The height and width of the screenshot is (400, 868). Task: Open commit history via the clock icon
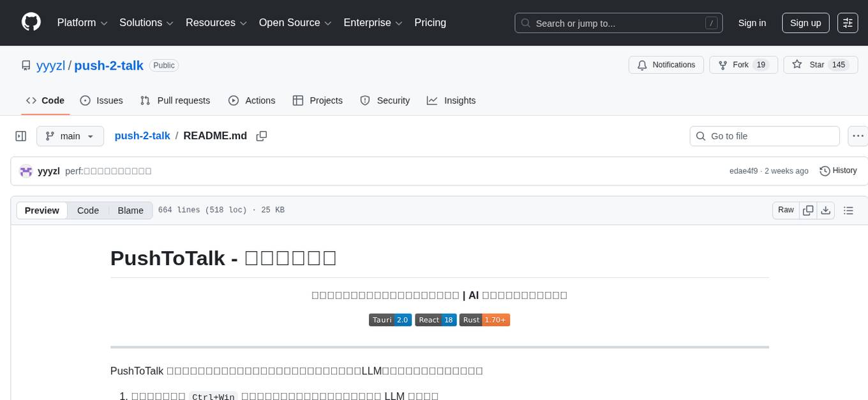coord(825,171)
